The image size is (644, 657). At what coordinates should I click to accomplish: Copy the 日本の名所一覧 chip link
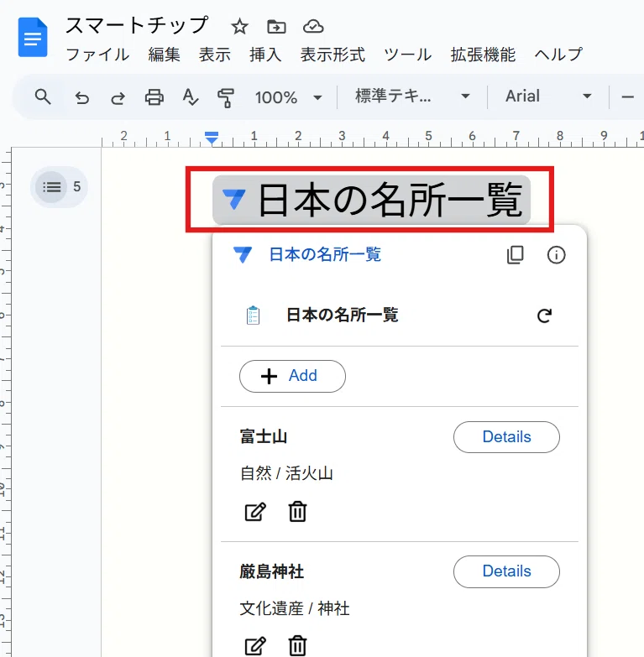click(515, 255)
